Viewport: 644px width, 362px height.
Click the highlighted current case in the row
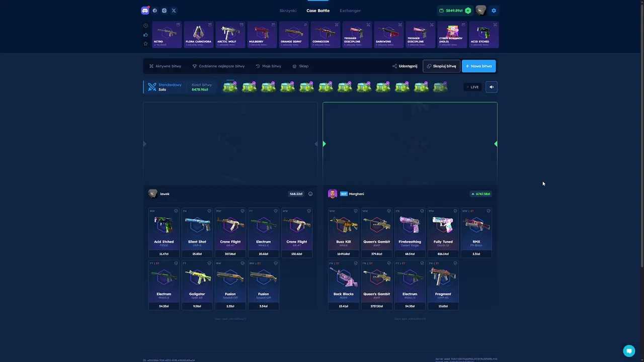[x=230, y=87]
